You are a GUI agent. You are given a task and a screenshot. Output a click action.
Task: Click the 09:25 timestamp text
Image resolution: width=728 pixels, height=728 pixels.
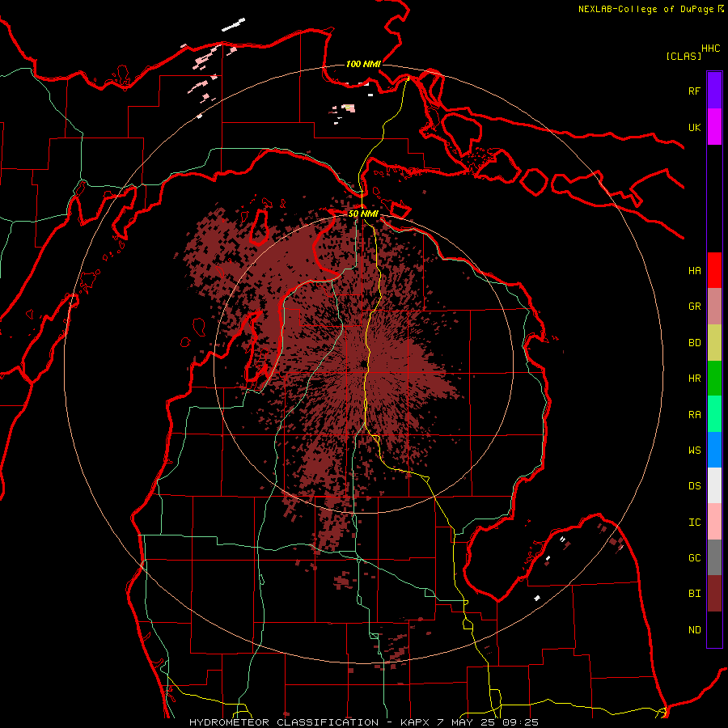click(523, 722)
